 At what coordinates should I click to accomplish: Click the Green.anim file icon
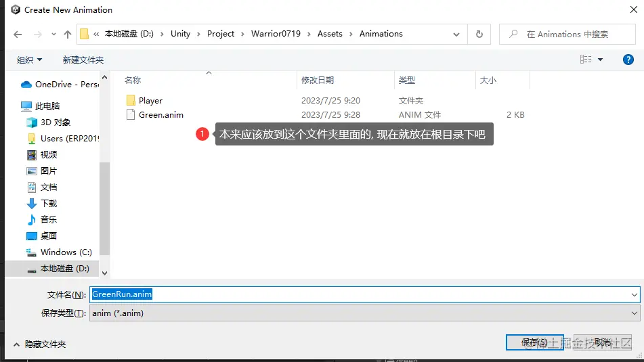pos(131,114)
